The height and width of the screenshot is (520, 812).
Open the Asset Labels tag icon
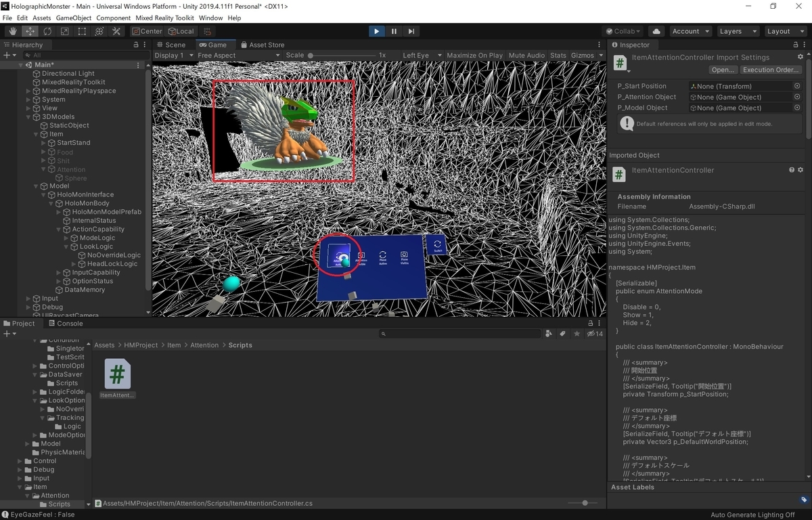tap(803, 500)
